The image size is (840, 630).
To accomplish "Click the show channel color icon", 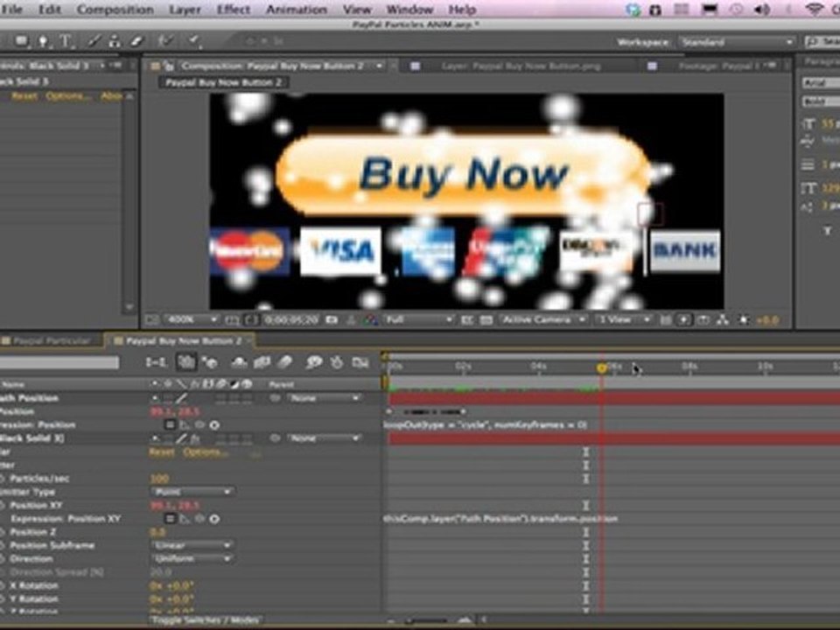I will coord(371,320).
